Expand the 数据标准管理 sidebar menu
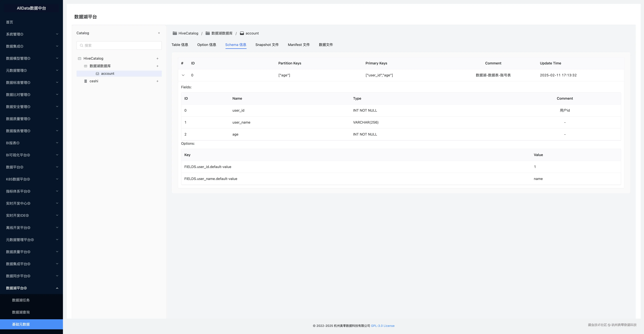Viewport: 644px width, 334px height. click(31, 83)
